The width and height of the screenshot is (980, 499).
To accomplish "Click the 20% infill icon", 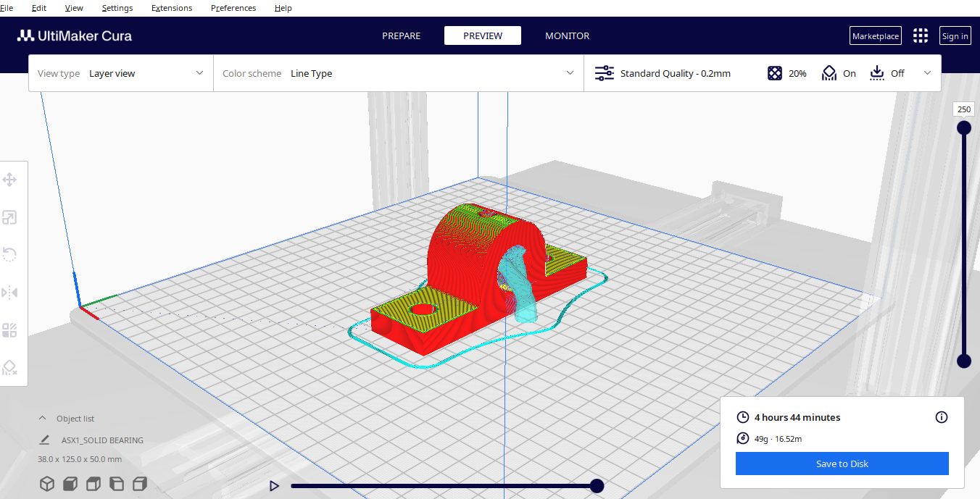I will pos(775,73).
